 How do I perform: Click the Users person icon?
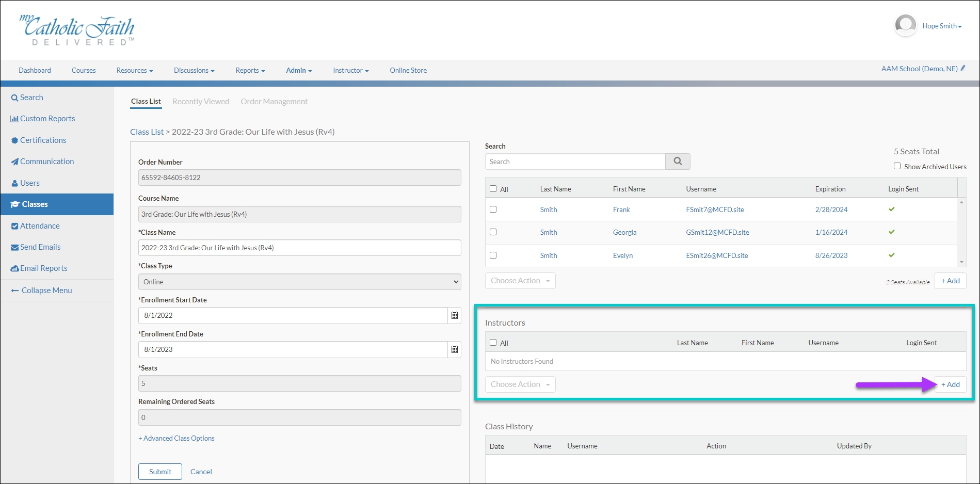coord(15,183)
